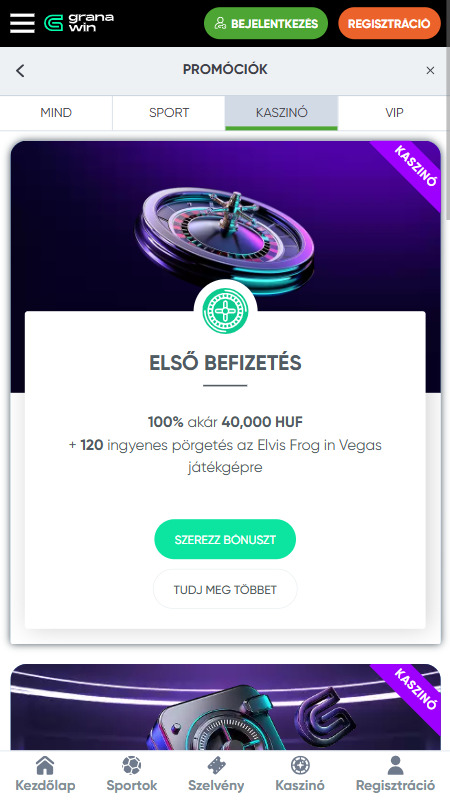
Task: Select the KASZINÓ tab
Action: click(282, 113)
